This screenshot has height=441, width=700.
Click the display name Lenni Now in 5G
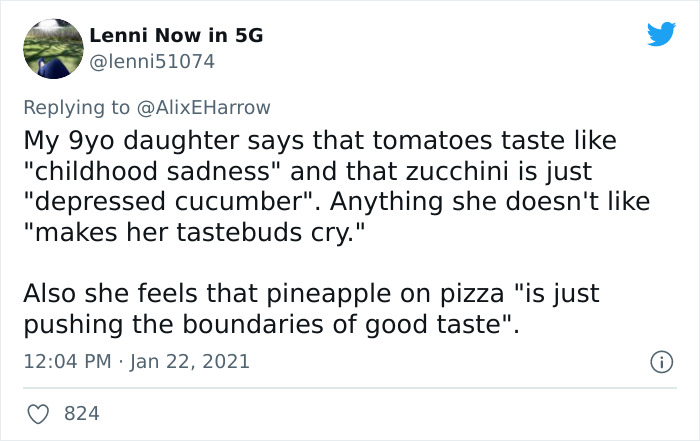(176, 36)
